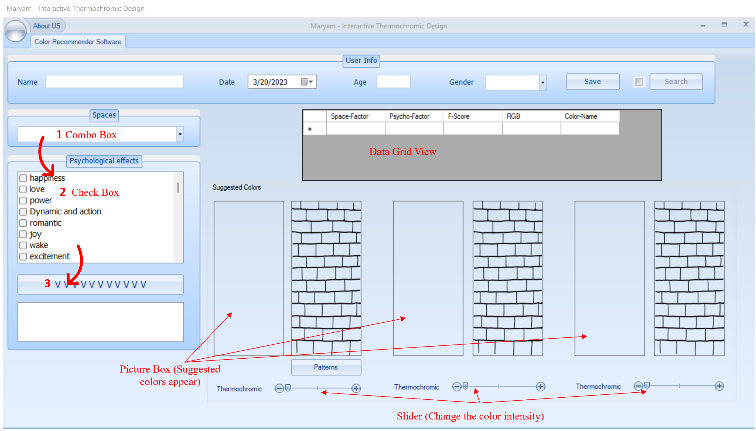Check the happiness checkbox
756x431 pixels.
(x=23, y=178)
